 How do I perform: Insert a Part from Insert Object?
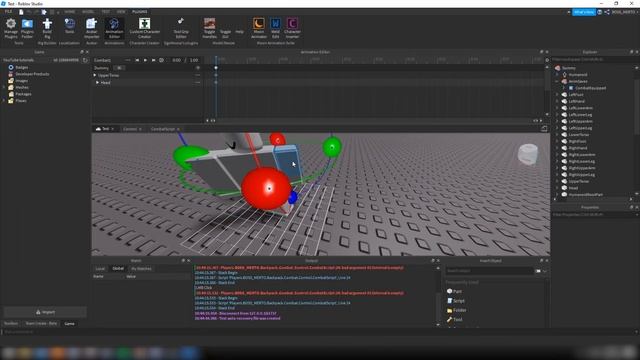pos(454,291)
